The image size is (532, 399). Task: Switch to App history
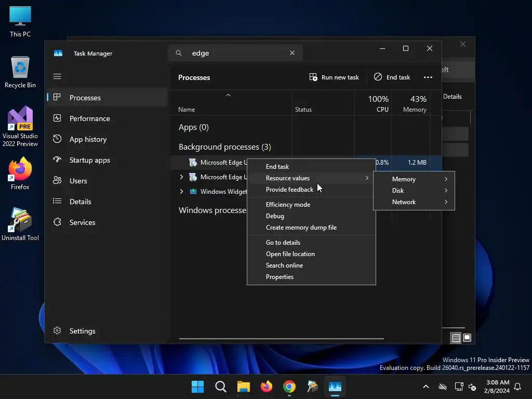[x=107, y=139]
